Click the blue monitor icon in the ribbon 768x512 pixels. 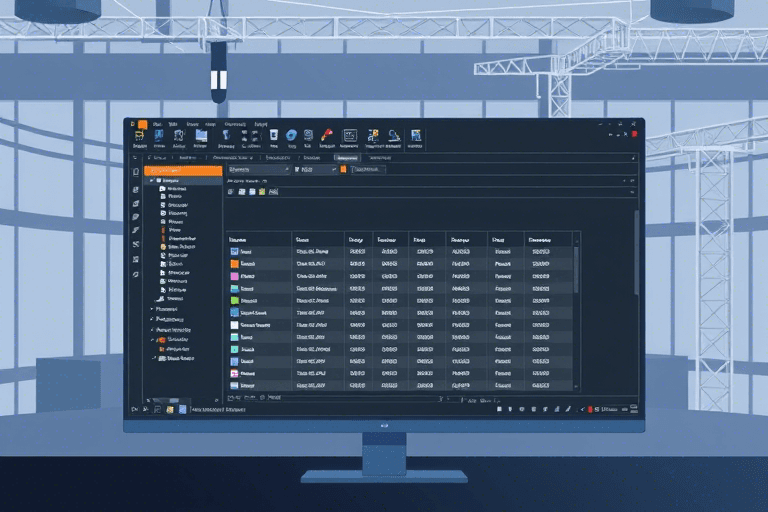click(x=201, y=135)
